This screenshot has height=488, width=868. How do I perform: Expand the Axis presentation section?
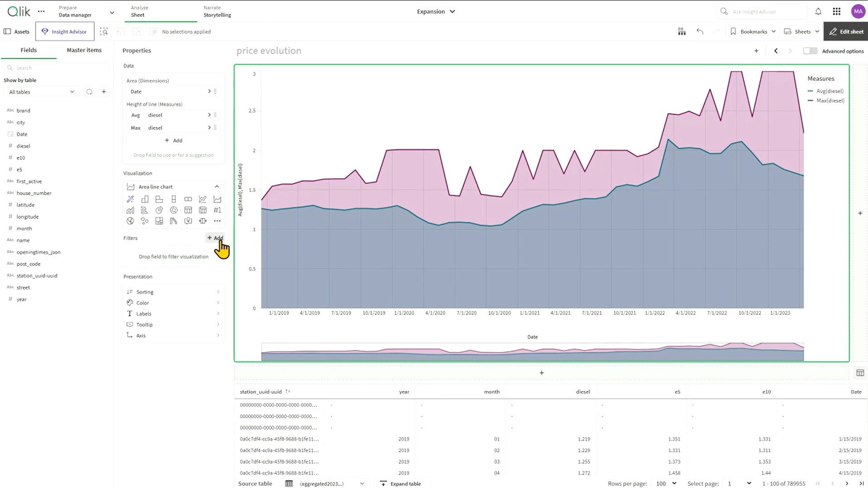(173, 336)
